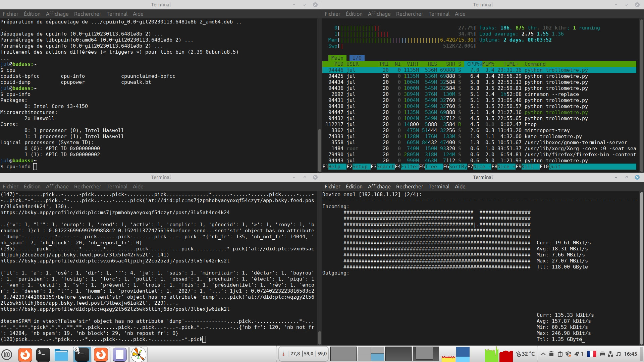Open the text editor window button
Screen dimensions: 644x362
coord(120,354)
